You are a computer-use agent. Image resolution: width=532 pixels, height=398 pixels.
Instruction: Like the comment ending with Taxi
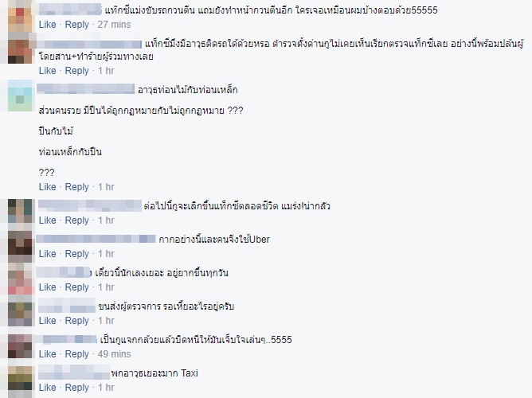pos(47,387)
